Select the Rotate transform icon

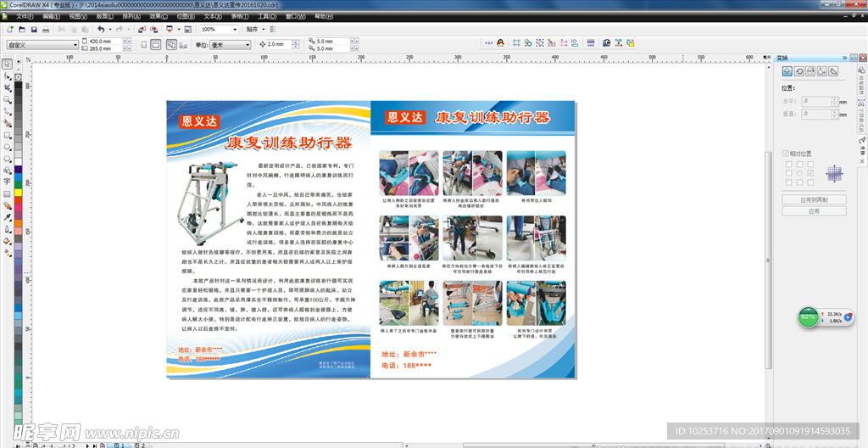coord(798,71)
